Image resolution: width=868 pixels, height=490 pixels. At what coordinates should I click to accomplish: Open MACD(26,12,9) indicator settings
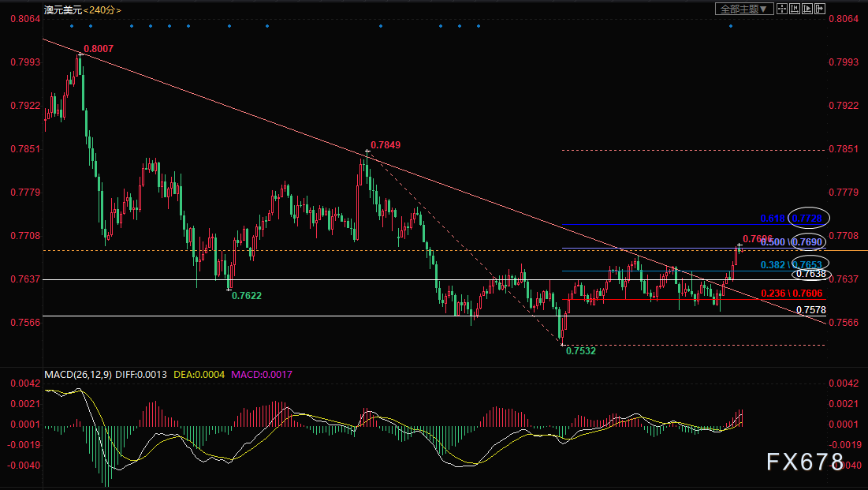point(78,375)
